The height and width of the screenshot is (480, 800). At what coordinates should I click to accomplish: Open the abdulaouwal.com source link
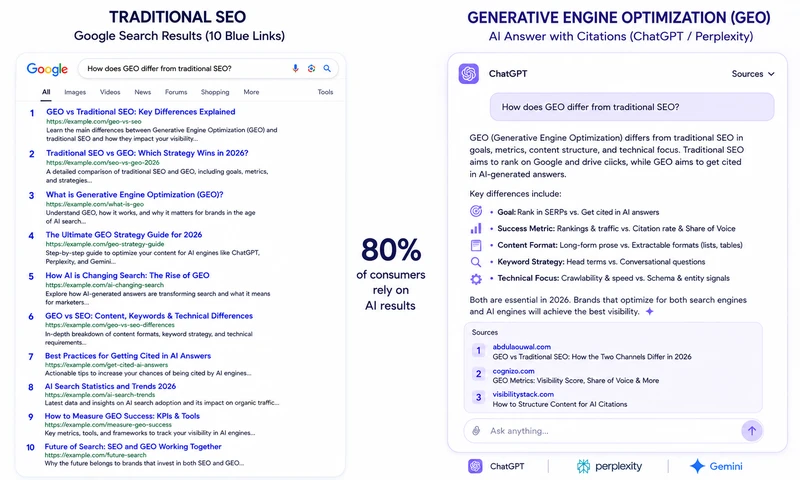click(521, 347)
